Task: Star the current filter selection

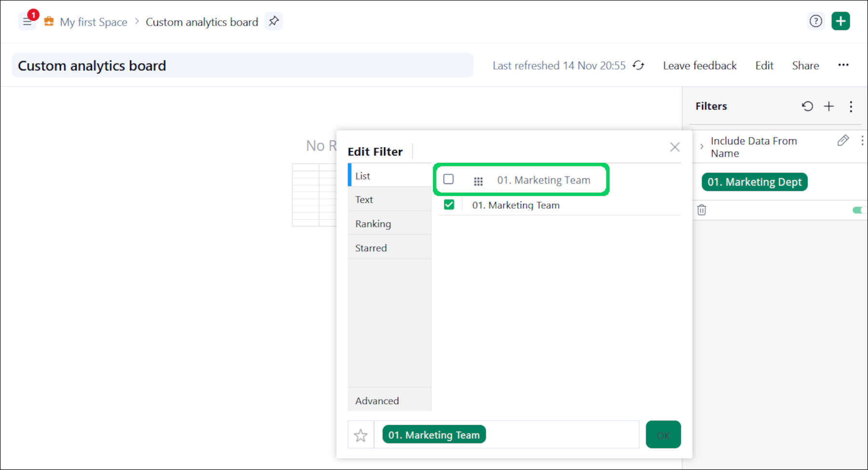Action: point(361,435)
